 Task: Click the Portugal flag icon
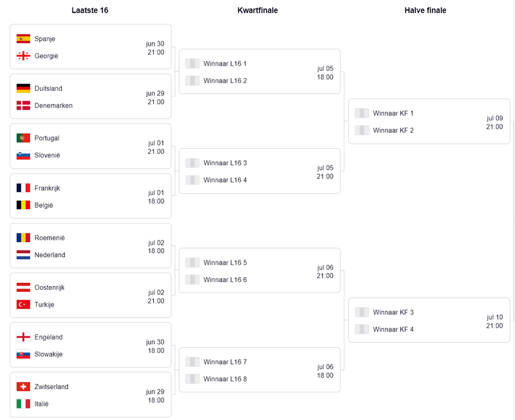pos(23,138)
